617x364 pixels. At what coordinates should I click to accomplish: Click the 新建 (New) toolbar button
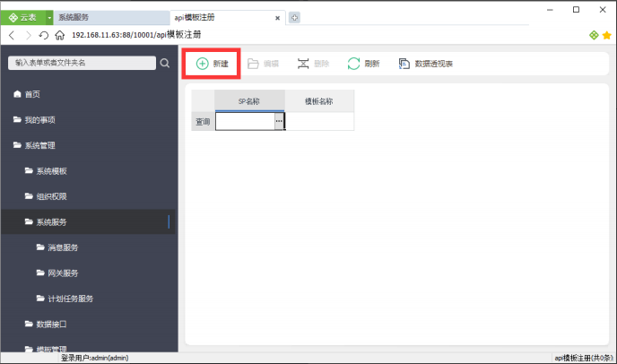click(213, 64)
